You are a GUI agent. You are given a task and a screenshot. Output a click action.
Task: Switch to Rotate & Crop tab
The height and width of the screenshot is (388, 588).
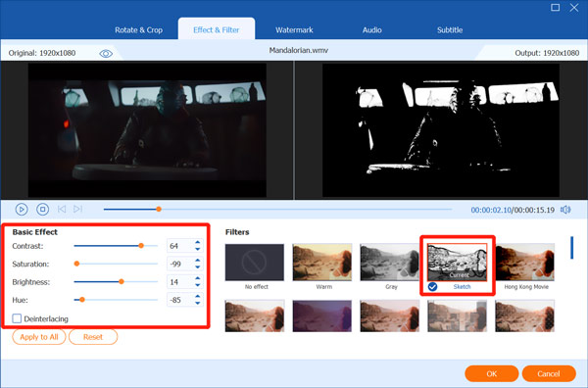138,30
